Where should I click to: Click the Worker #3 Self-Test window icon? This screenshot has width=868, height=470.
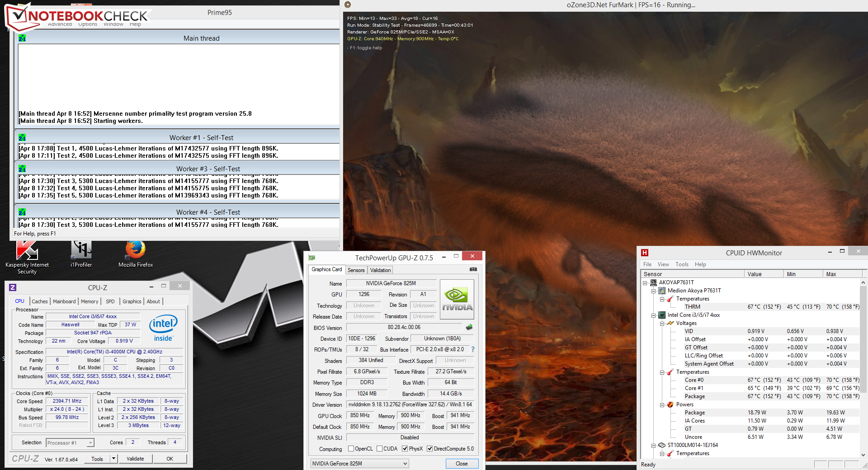point(22,169)
